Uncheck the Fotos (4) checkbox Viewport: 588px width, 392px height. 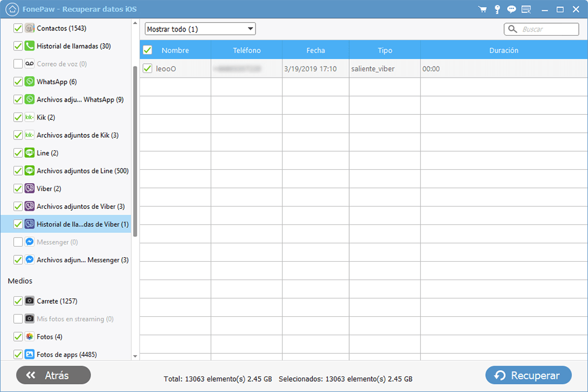coord(18,336)
